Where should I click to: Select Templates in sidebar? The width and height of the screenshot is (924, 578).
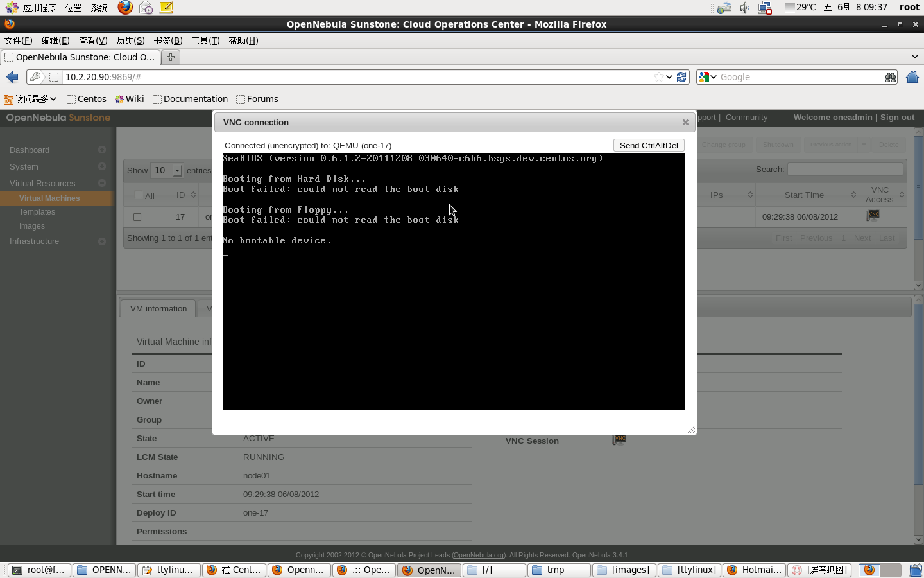(37, 212)
